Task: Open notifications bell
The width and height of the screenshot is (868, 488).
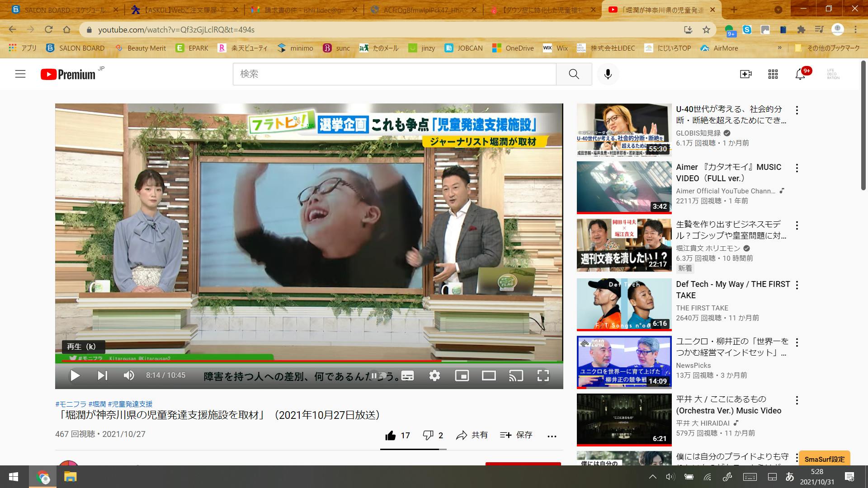Action: pyautogui.click(x=800, y=75)
